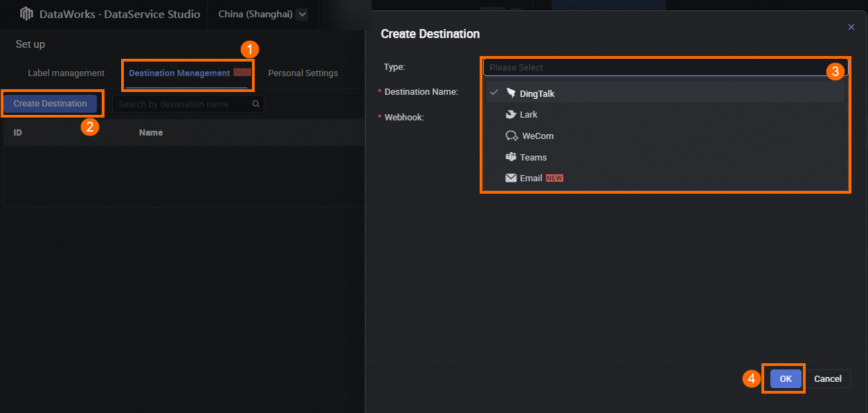Close the Create Destination dialog
868x413 pixels.
(851, 27)
